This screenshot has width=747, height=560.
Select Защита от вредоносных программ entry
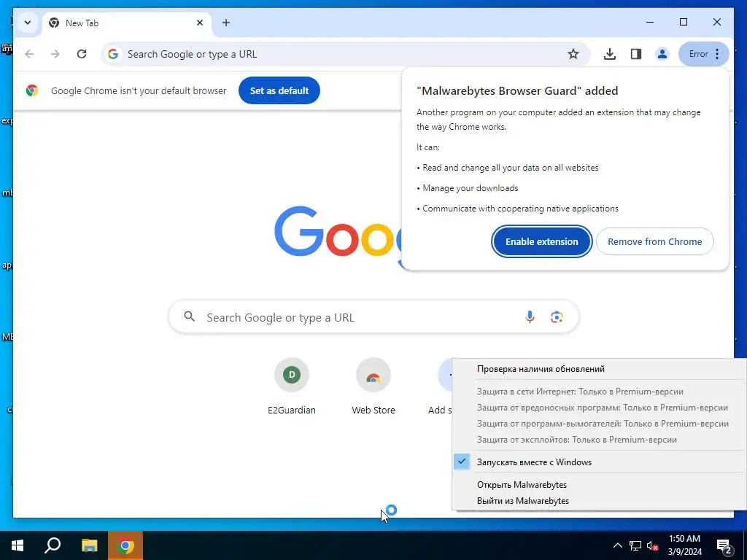click(599, 408)
